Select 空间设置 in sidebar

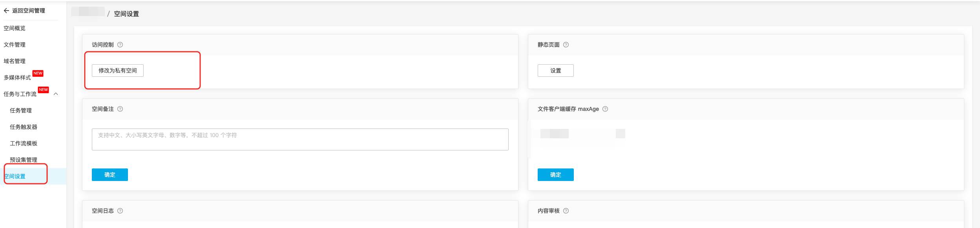click(x=15, y=176)
